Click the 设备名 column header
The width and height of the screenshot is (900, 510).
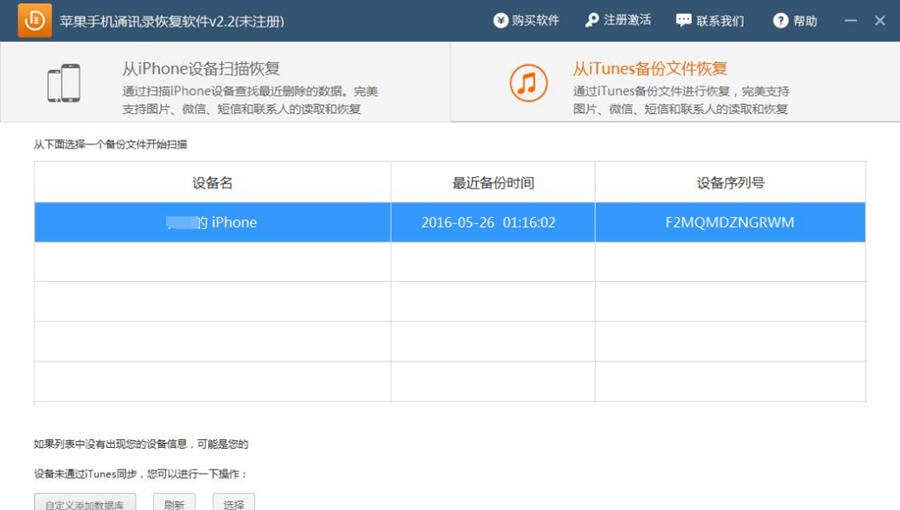tap(212, 182)
